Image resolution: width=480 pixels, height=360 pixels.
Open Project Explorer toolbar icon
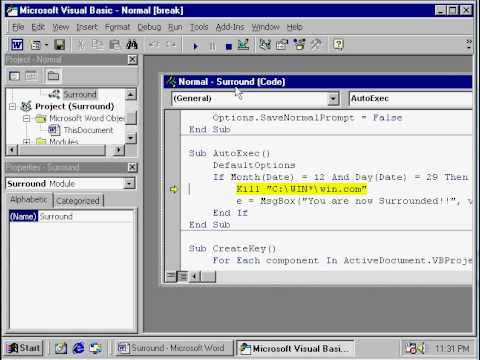265,44
